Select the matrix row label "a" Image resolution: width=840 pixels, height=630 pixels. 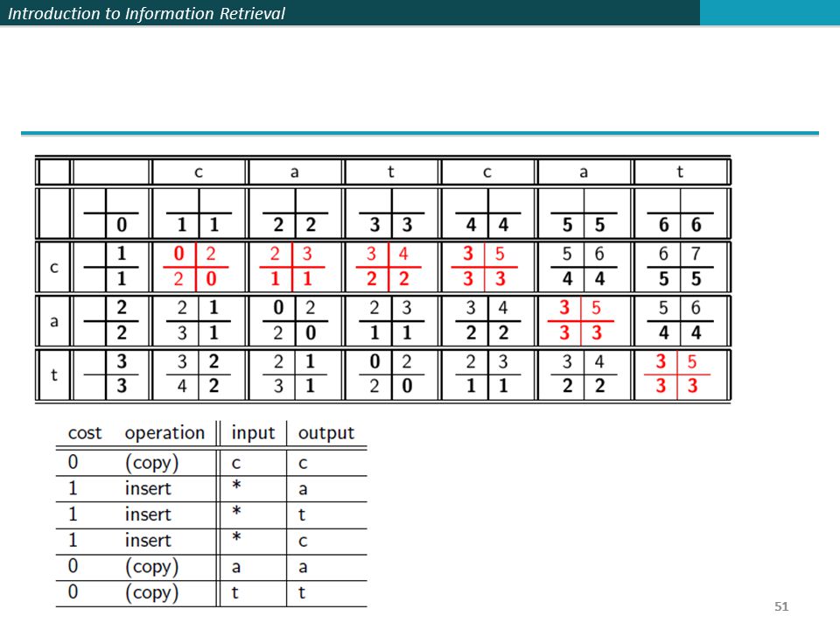point(54,321)
